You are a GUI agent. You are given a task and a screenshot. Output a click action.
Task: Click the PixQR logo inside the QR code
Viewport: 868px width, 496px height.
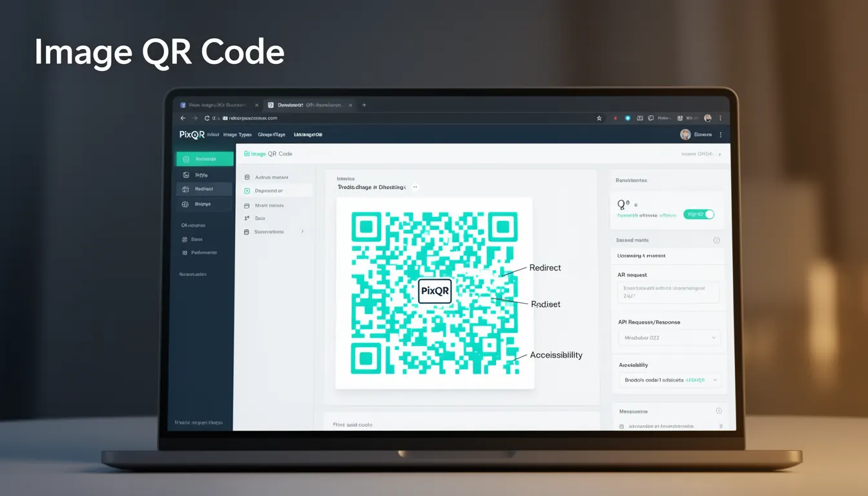tap(435, 291)
